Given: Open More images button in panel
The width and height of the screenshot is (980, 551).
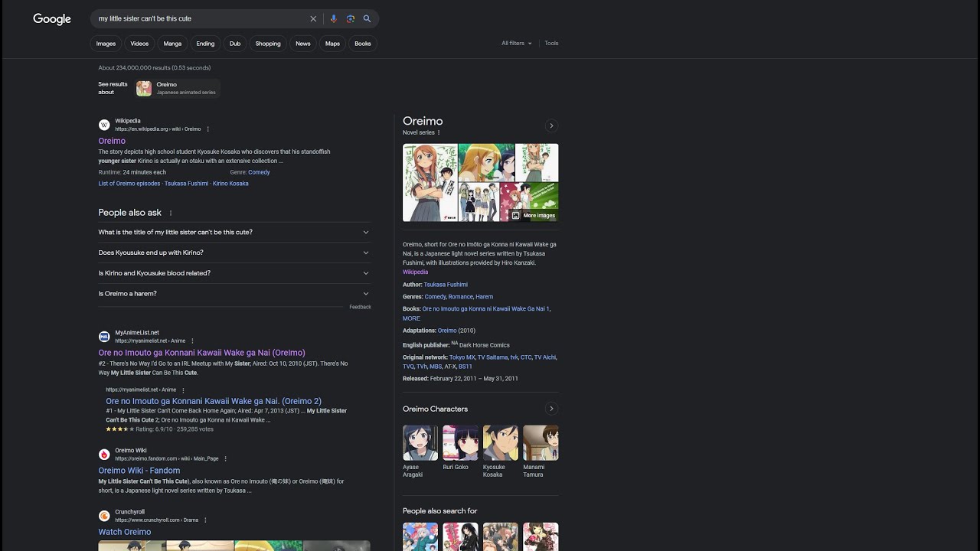Looking at the screenshot, I should (533, 215).
